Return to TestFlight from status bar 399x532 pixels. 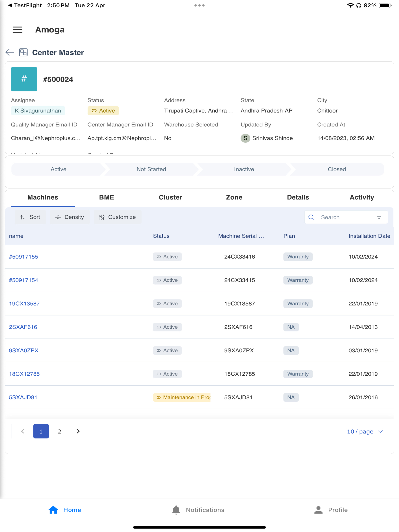tap(25, 5)
